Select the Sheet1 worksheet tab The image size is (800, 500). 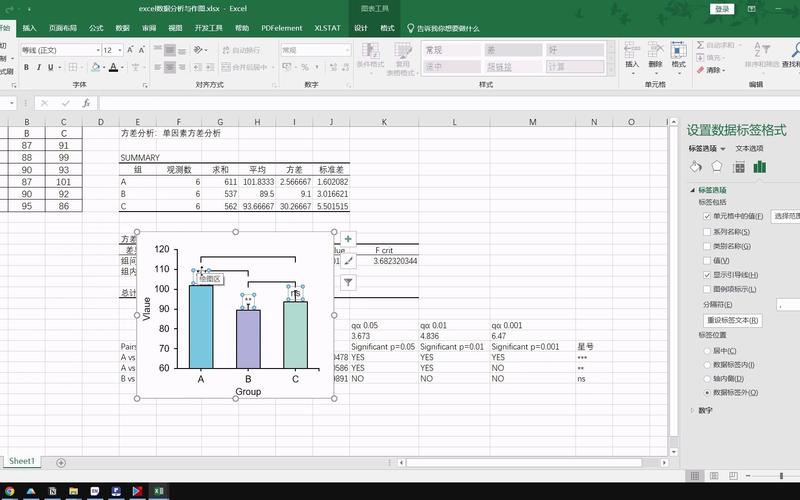coord(22,461)
